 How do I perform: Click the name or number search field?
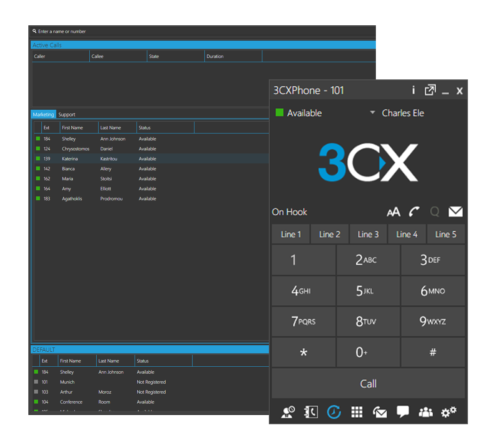click(x=203, y=31)
